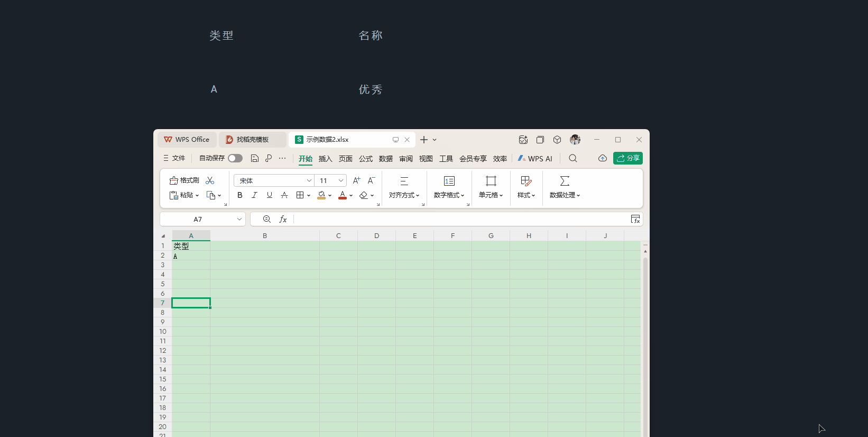Click the Increase font size icon
The height and width of the screenshot is (437, 868).
[356, 180]
